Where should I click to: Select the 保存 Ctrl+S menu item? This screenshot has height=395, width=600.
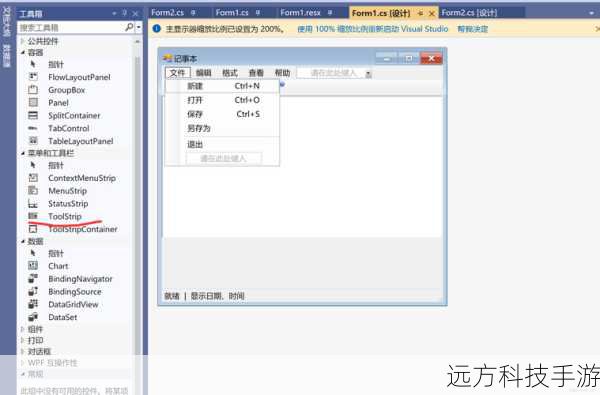pos(222,114)
